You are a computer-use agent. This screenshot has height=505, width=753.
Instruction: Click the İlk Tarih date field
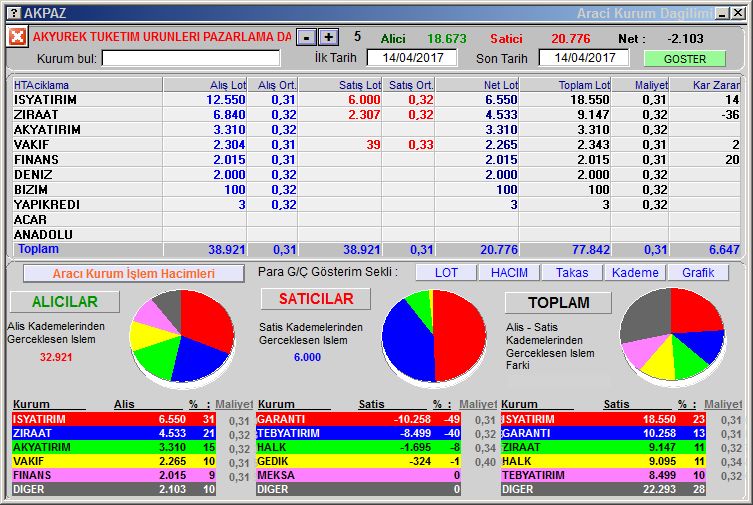412,58
